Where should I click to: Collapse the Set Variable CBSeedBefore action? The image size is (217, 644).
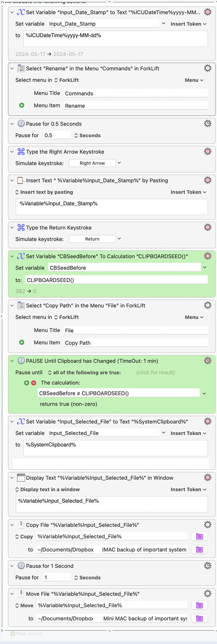coord(12,257)
